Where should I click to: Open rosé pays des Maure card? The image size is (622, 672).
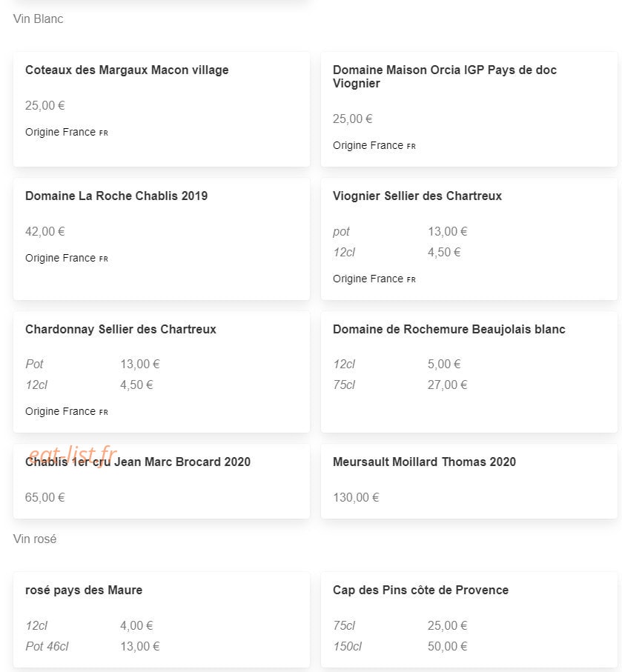(162, 619)
